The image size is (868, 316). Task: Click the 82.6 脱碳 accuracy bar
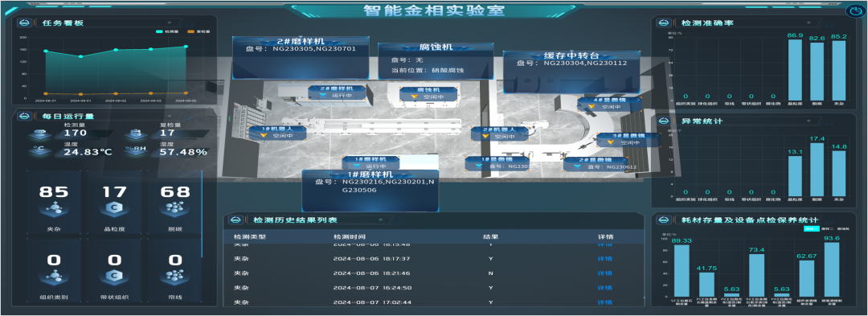[817, 72]
